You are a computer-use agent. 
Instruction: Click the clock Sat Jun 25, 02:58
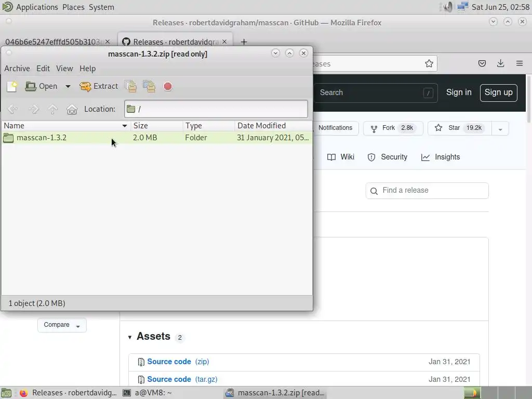click(500, 7)
